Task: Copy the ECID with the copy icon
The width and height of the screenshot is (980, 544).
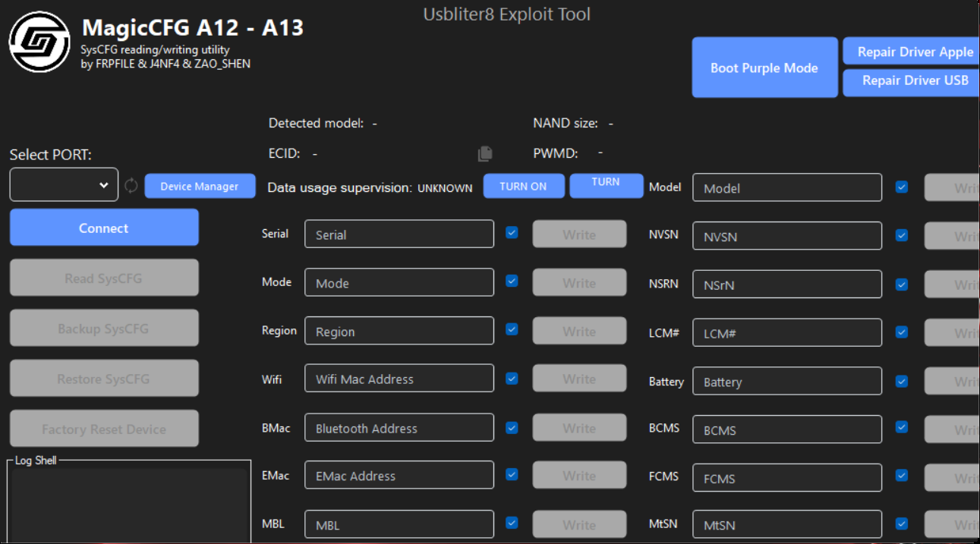Action: (485, 154)
